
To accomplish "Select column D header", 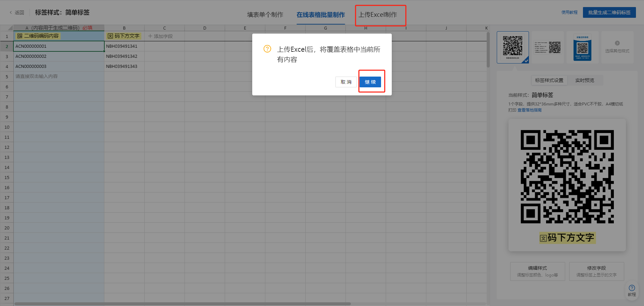I will (x=205, y=28).
